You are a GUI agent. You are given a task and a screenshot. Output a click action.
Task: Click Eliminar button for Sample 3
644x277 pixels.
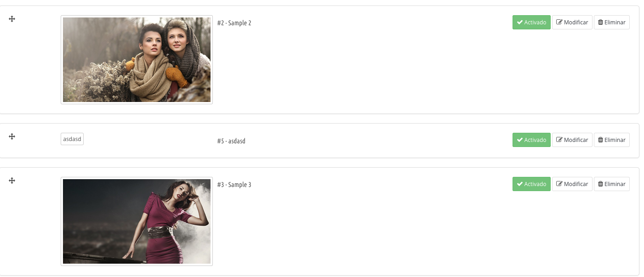[612, 184]
